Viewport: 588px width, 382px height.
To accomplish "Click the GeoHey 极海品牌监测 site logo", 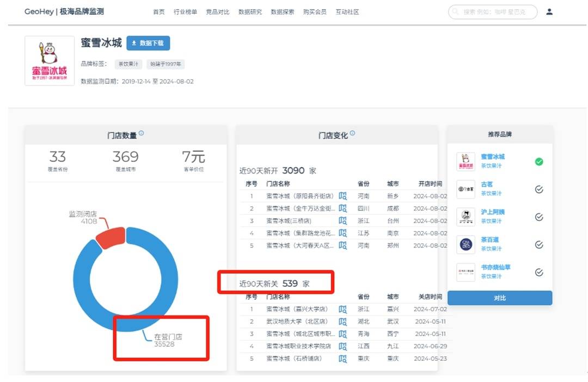I will click(64, 11).
